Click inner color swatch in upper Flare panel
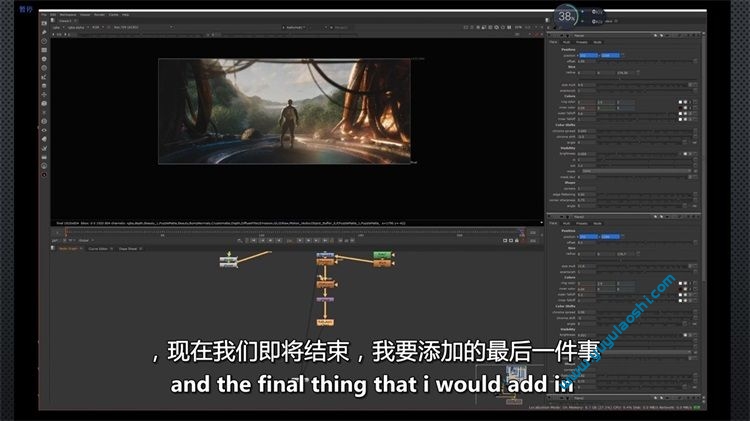The height and width of the screenshot is (421, 750). tap(680, 108)
